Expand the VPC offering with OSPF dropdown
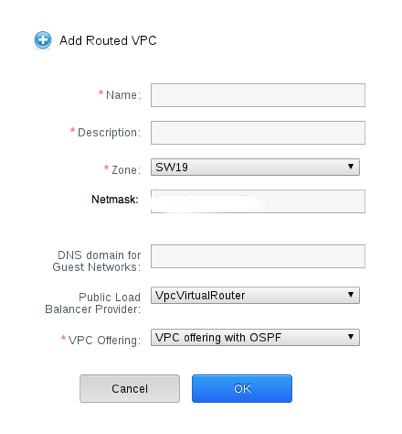This screenshot has width=402, height=434. [255, 337]
